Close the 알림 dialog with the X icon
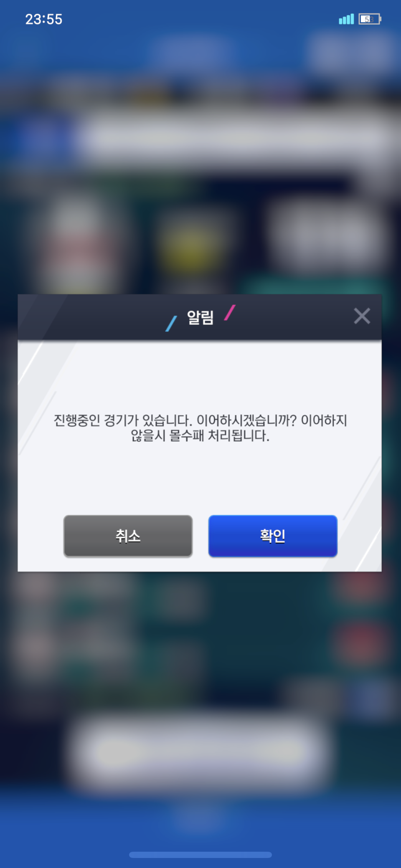401x868 pixels. click(x=362, y=316)
